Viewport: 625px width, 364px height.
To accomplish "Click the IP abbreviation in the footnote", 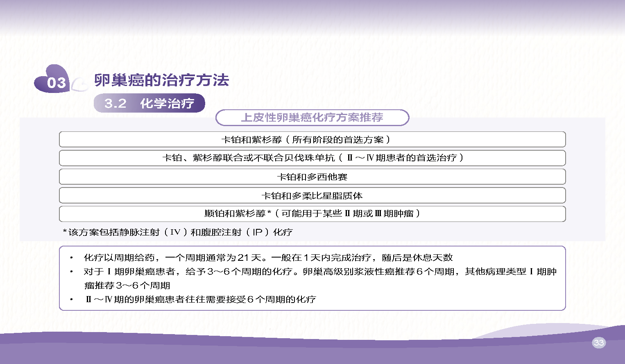I will [x=257, y=233].
